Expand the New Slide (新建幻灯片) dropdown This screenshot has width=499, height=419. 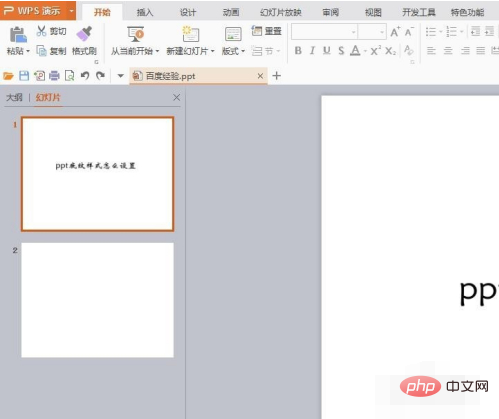click(x=212, y=51)
